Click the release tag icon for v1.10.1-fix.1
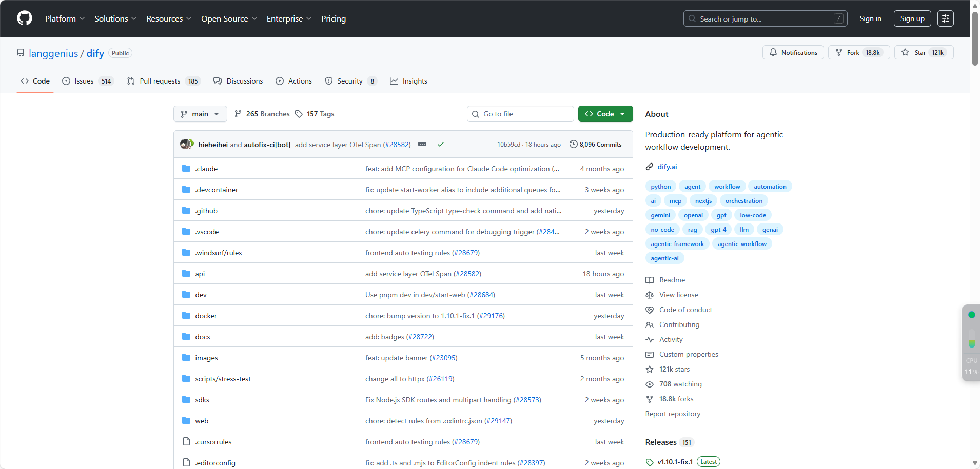This screenshot has height=469, width=980. (x=650, y=462)
